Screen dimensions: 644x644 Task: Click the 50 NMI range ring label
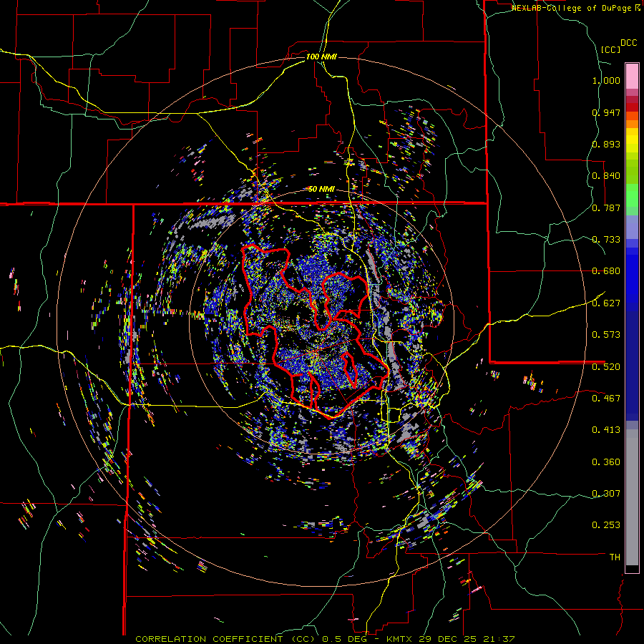click(x=321, y=189)
